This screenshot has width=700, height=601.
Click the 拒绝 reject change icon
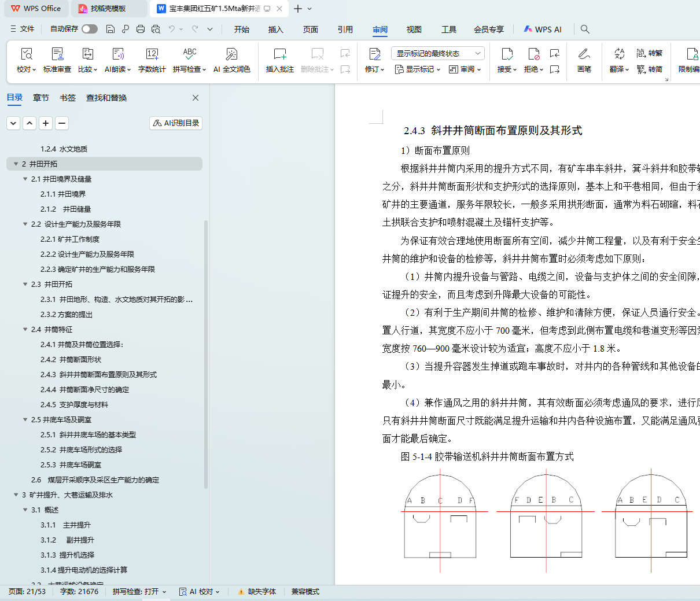[x=533, y=54]
